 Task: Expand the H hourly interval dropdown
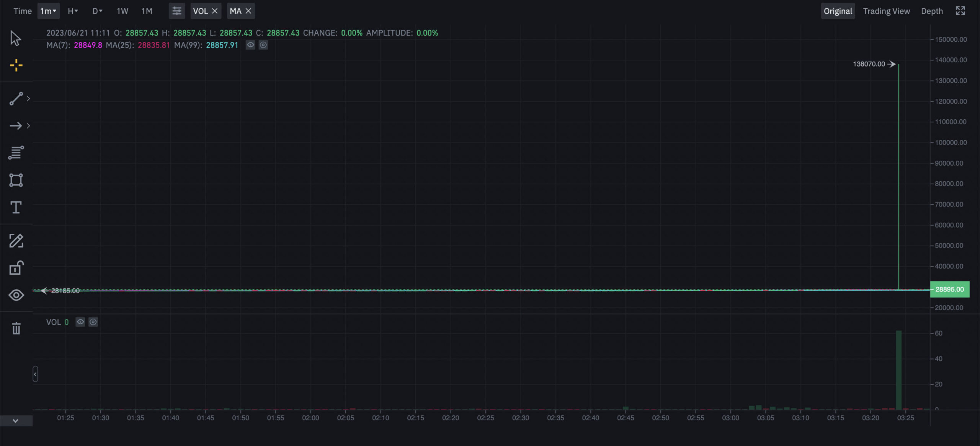(x=73, y=11)
